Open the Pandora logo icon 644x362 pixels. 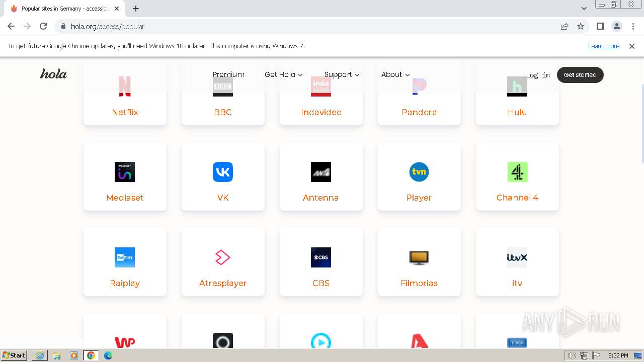pyautogui.click(x=419, y=86)
